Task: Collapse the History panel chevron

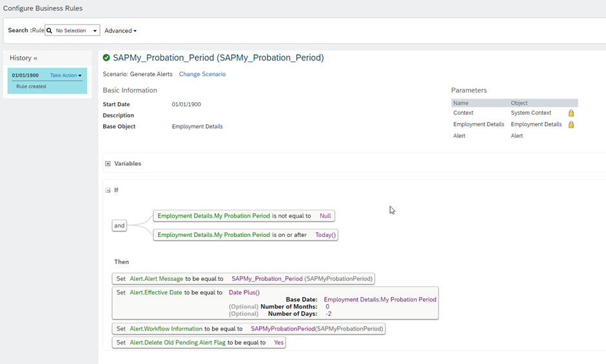Action: click(35, 58)
